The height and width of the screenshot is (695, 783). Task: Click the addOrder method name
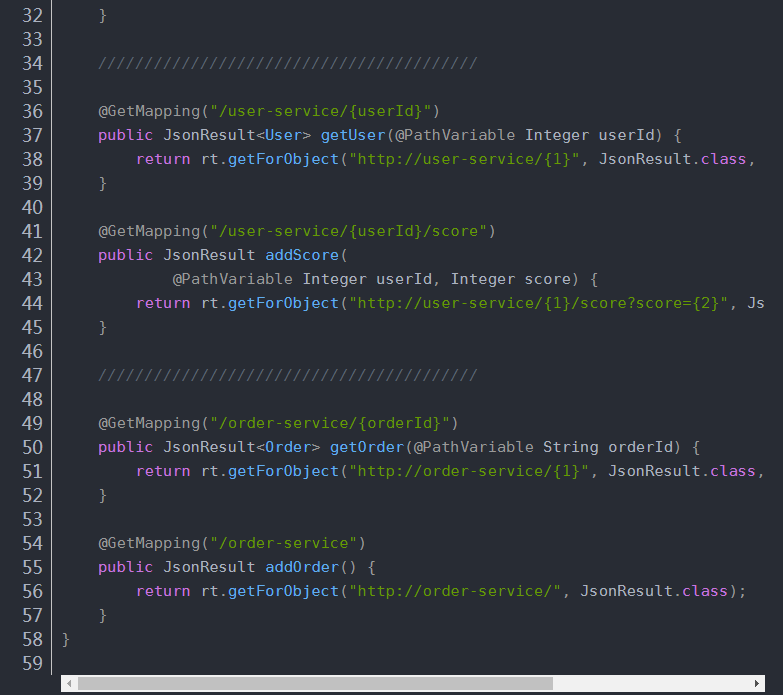302,567
